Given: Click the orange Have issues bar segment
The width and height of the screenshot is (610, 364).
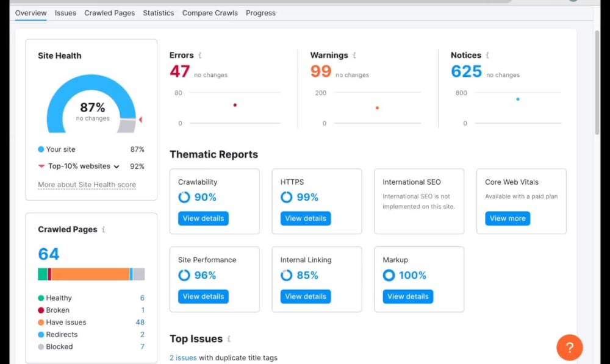Looking at the screenshot, I should click(x=90, y=274).
